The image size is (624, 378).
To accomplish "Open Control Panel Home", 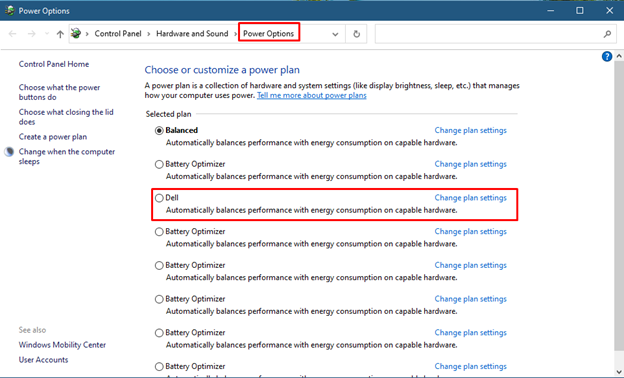I will pyautogui.click(x=54, y=64).
